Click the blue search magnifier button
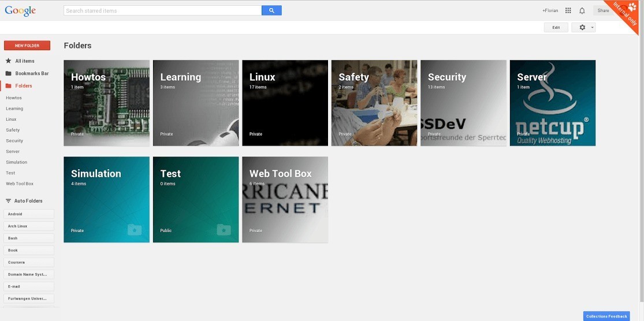The height and width of the screenshot is (321, 644). (271, 10)
